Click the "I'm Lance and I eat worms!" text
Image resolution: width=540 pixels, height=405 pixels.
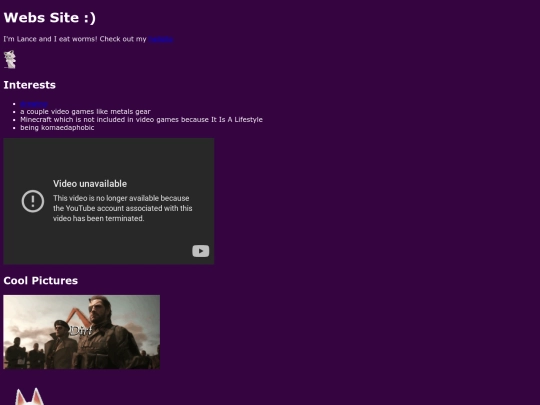(x=51, y=39)
